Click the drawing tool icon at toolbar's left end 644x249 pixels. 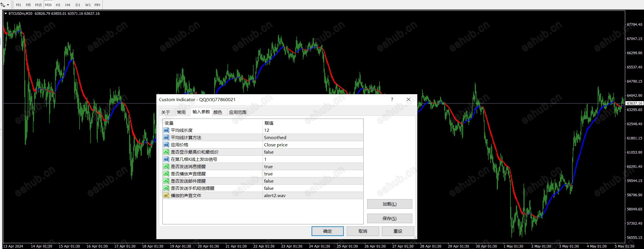(3, 5)
